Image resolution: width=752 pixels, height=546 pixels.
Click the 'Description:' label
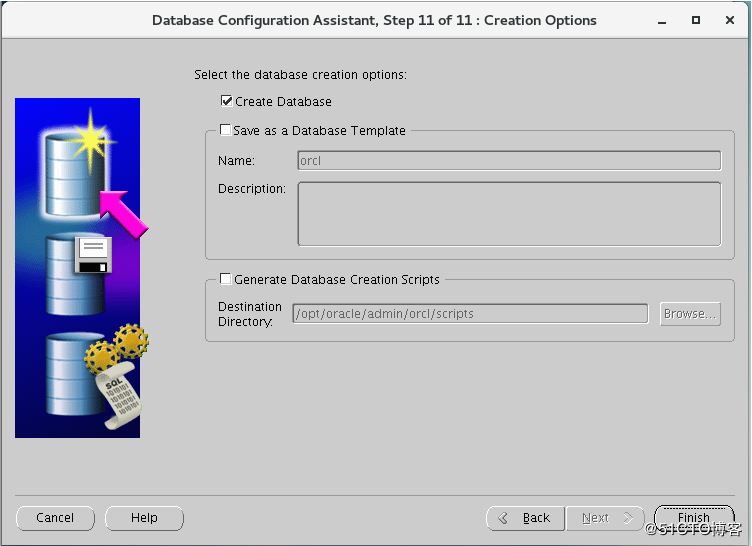(252, 189)
